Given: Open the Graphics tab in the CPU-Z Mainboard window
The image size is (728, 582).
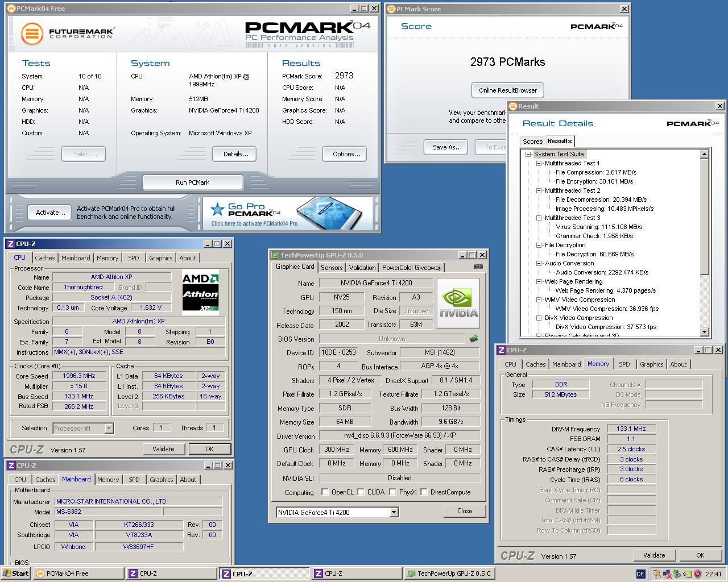Looking at the screenshot, I should pos(162,480).
